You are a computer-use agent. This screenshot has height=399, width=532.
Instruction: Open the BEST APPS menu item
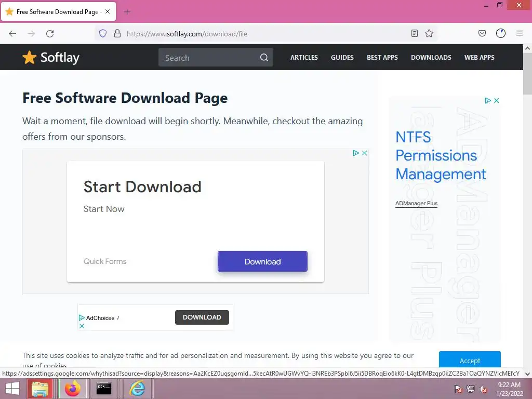(382, 57)
